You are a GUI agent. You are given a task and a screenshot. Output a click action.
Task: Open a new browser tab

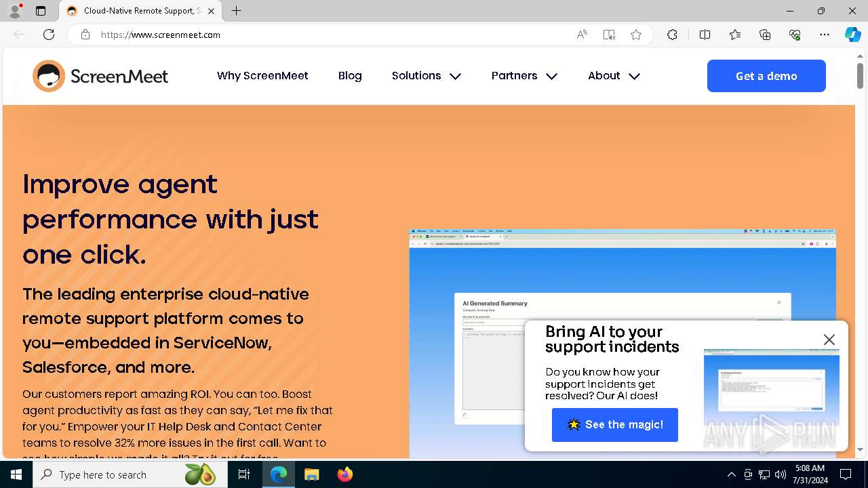pos(236,11)
